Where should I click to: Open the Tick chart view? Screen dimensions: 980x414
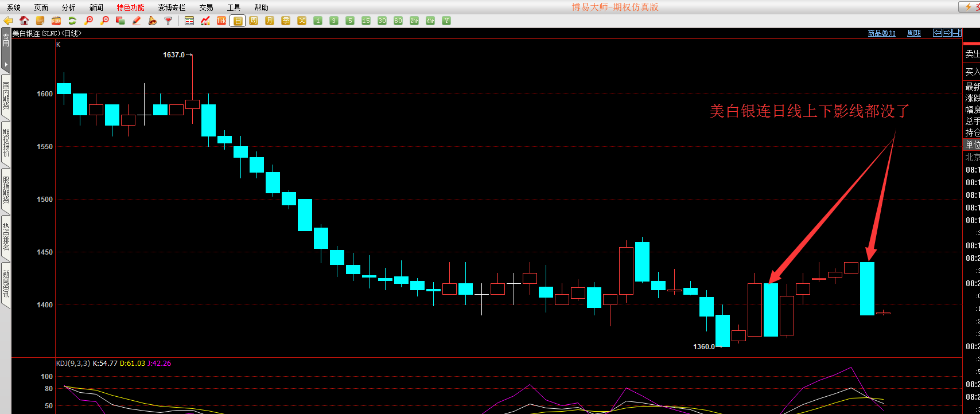221,21
